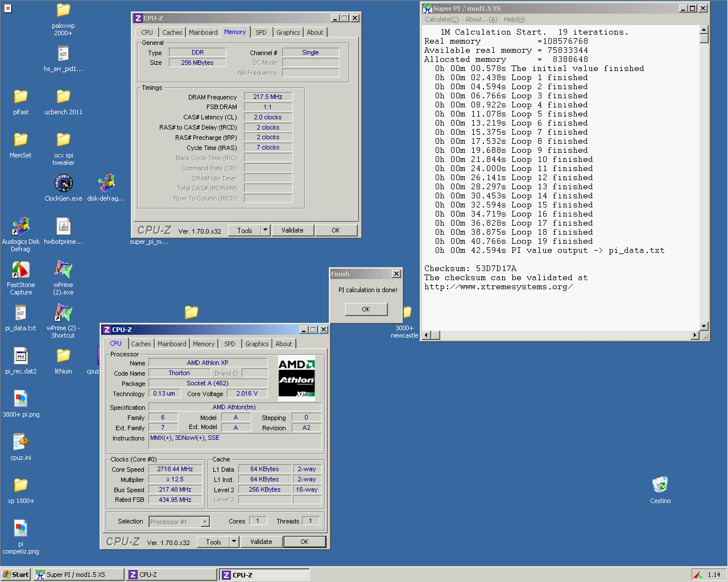Screen dimensions: 728x582
Task: Open the pifast folder icon
Action: [20, 97]
